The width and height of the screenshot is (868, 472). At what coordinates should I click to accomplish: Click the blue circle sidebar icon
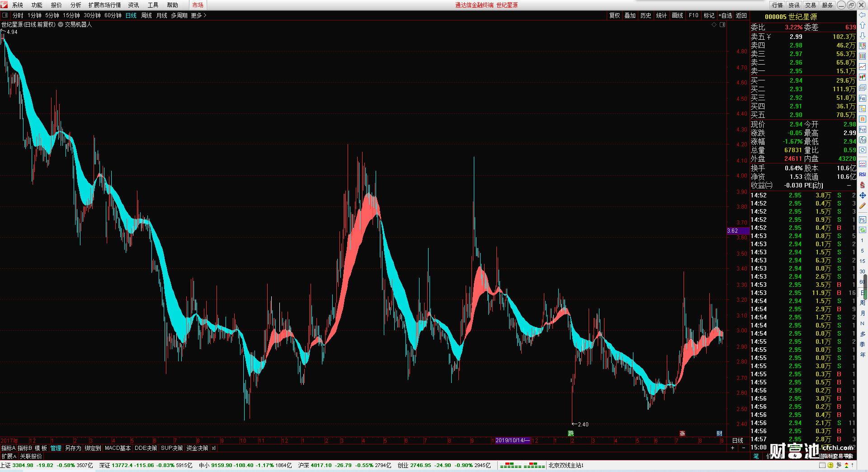tap(862, 150)
